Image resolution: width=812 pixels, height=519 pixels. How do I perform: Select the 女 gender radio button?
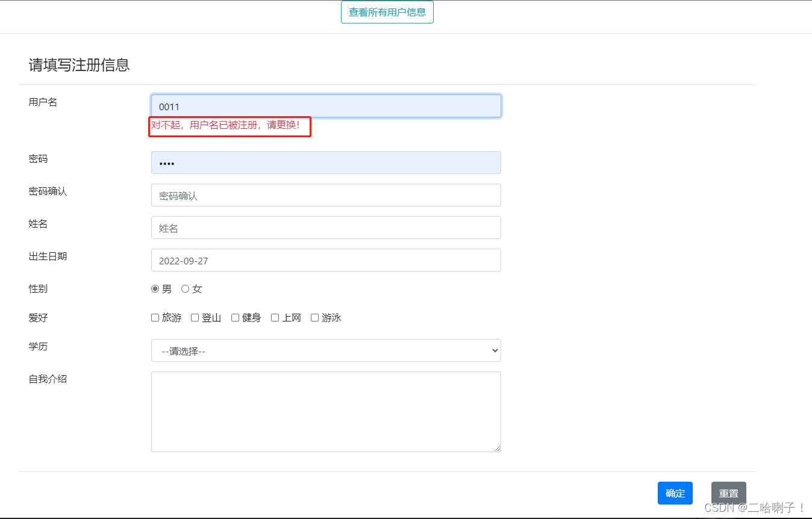tap(185, 288)
